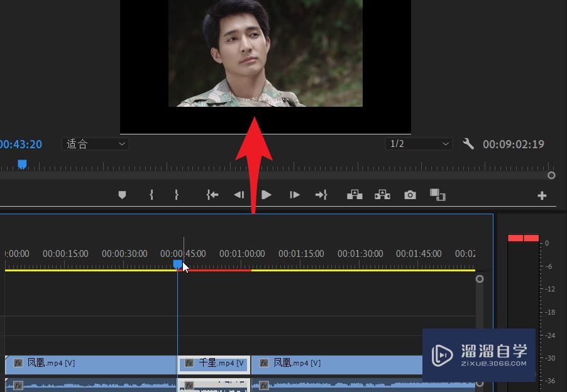The width and height of the screenshot is (567, 392).
Task: Play the sequence in program monitor
Action: tap(267, 195)
